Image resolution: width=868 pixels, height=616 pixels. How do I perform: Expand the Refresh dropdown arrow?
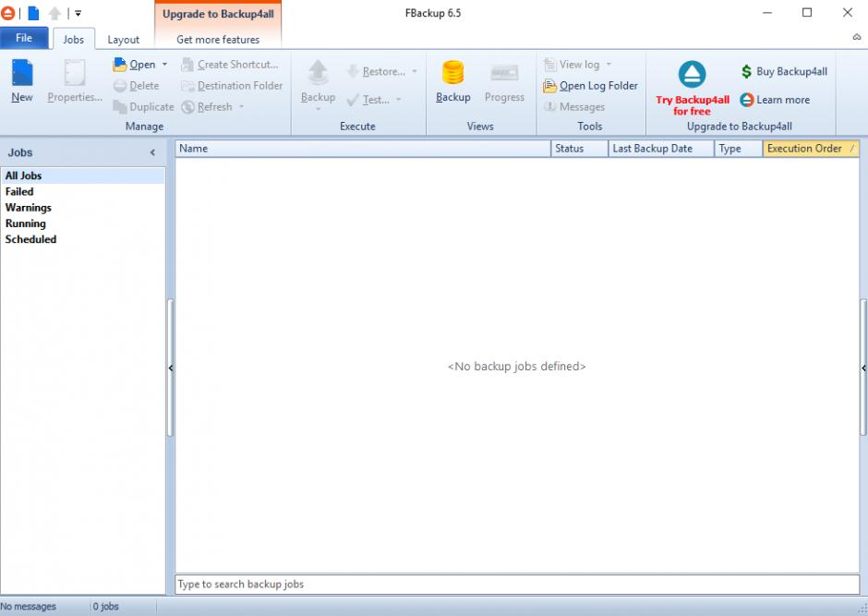pyautogui.click(x=241, y=107)
